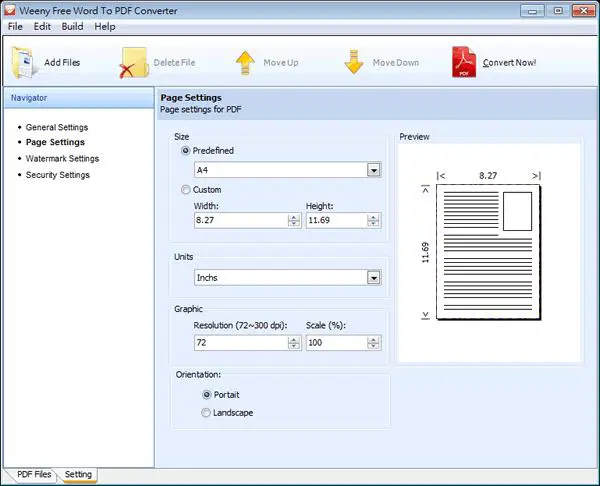Open the A4 paper size dropdown
This screenshot has width=600, height=486.
374,170
